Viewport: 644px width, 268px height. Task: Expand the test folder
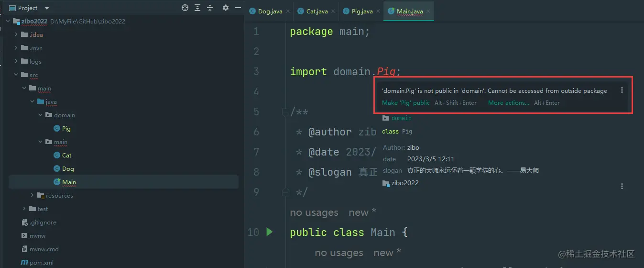click(x=24, y=209)
